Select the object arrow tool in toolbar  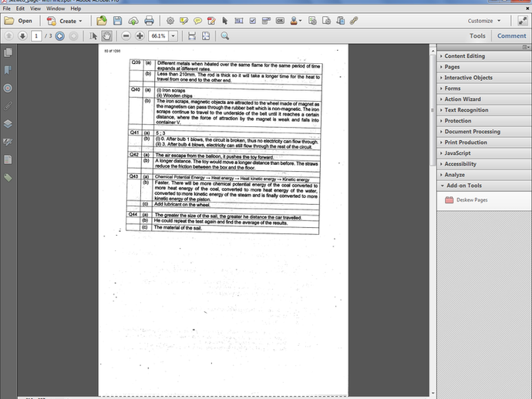[224, 21]
